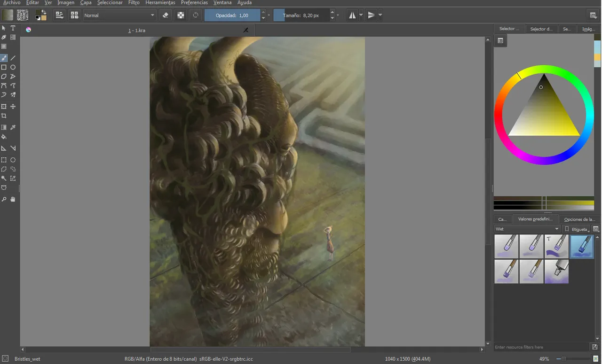Open the gradient picker in toolbar
Viewport: 602px width, 364px height.
click(x=8, y=15)
